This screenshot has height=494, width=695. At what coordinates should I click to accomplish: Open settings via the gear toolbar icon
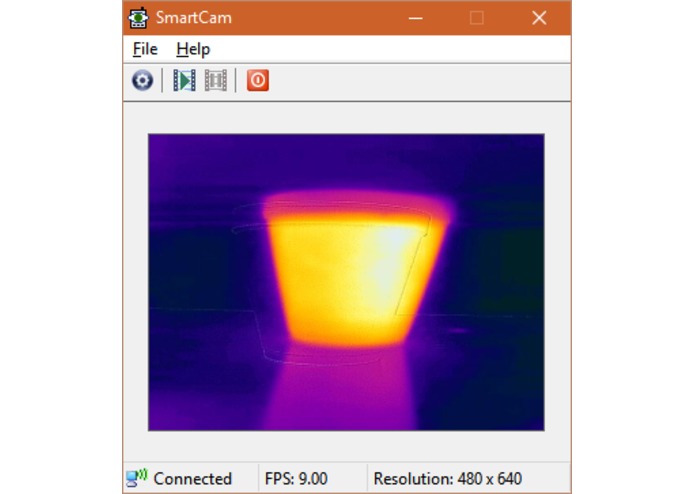(143, 80)
